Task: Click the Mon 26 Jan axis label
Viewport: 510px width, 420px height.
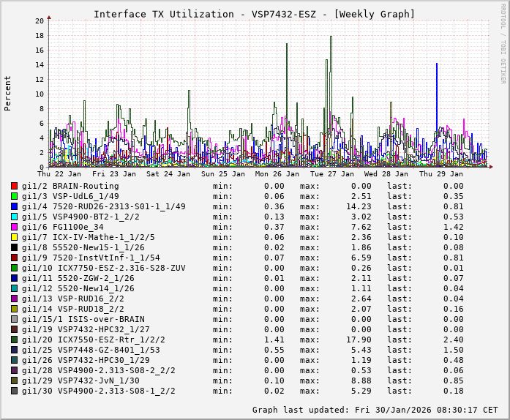Action: click(277, 174)
